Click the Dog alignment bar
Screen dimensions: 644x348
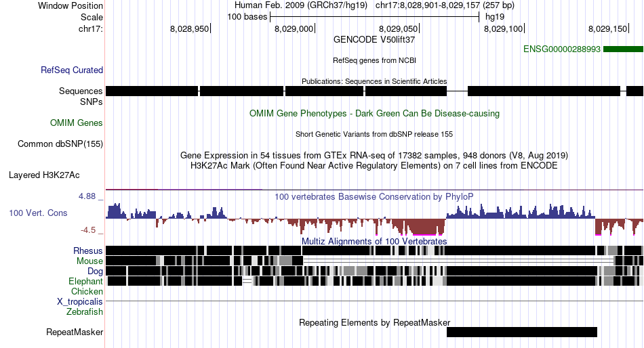[374, 271]
